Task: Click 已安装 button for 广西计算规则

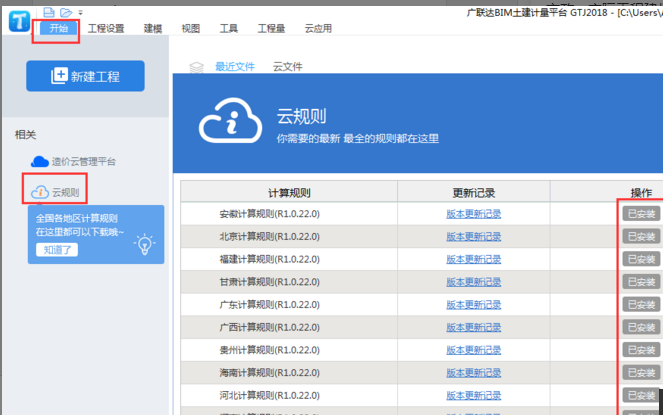Action: point(641,327)
